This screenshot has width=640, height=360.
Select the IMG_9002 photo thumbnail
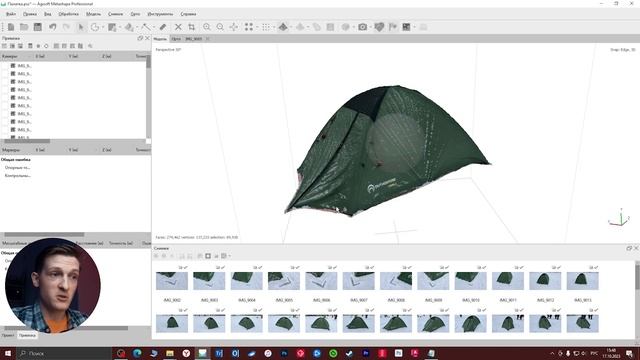click(x=172, y=281)
